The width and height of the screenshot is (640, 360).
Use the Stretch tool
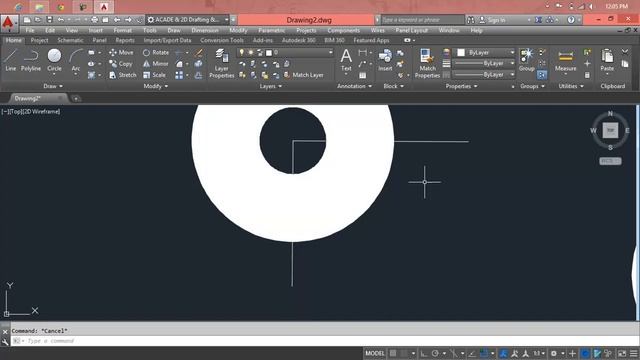pos(122,75)
